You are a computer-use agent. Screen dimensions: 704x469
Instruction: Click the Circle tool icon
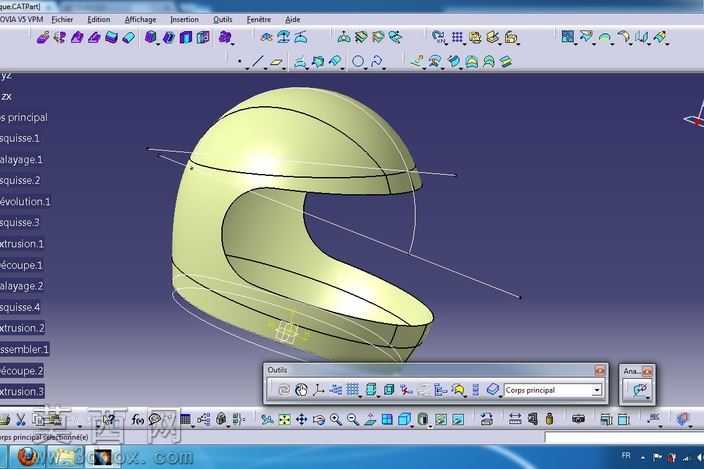tap(358, 61)
